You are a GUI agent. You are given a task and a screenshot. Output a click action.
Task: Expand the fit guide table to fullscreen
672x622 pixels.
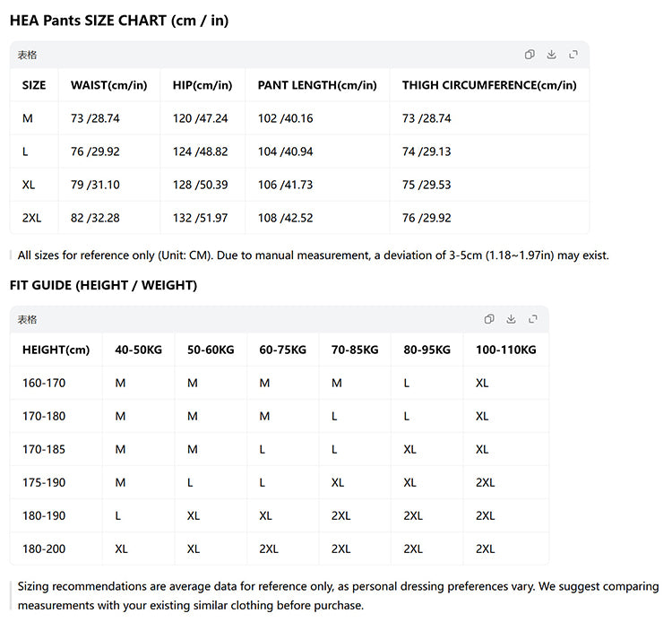pyautogui.click(x=533, y=319)
